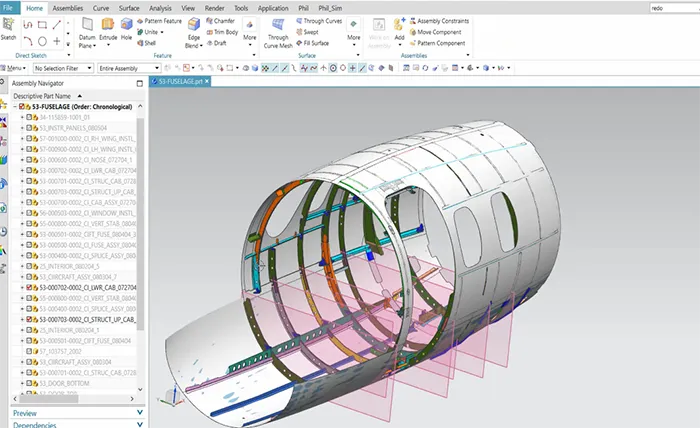
Task: Click the Draft command
Action: 217,43
